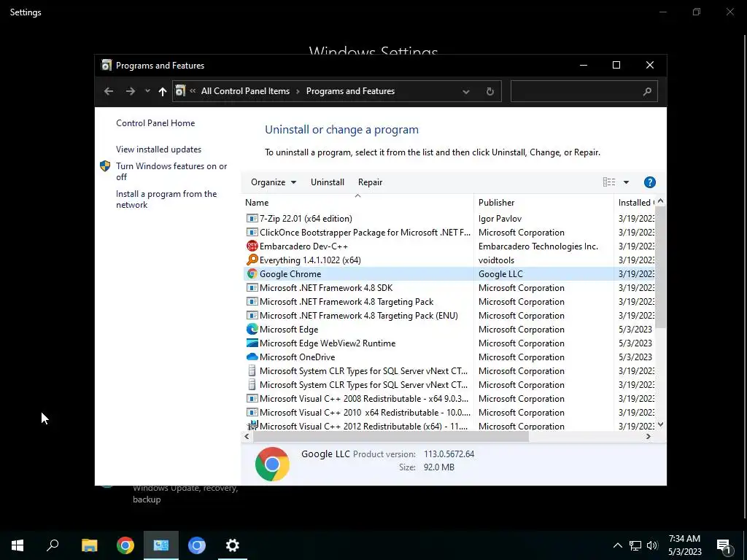Select the Embarcadero Dev-C++ icon
The image size is (747, 560).
[x=252, y=246]
